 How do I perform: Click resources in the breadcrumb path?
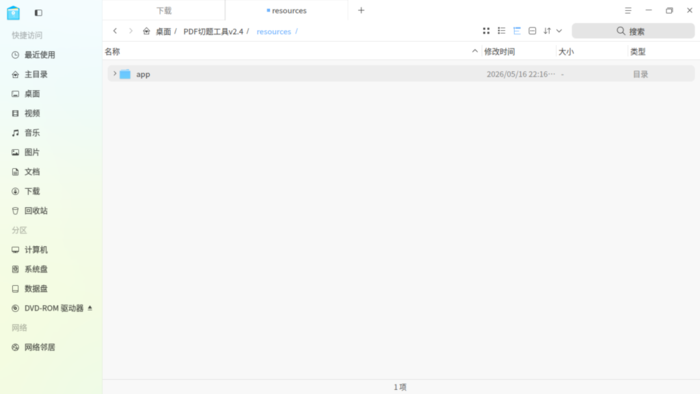pyautogui.click(x=274, y=32)
